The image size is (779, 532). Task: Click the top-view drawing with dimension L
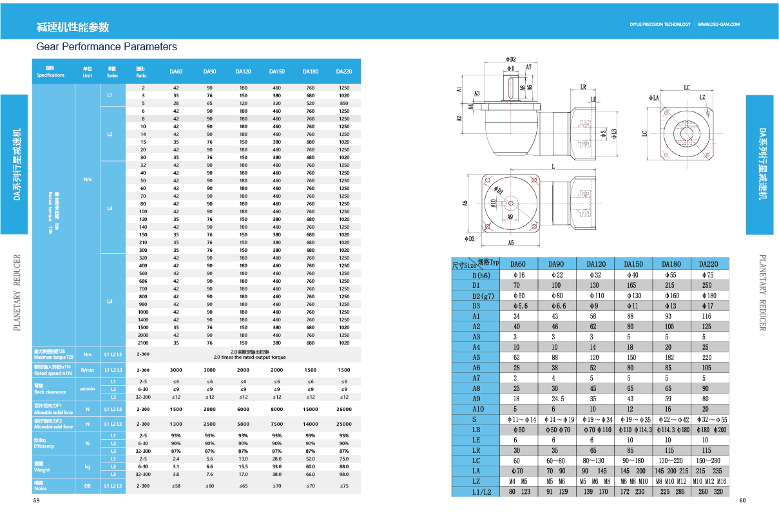[528, 205]
